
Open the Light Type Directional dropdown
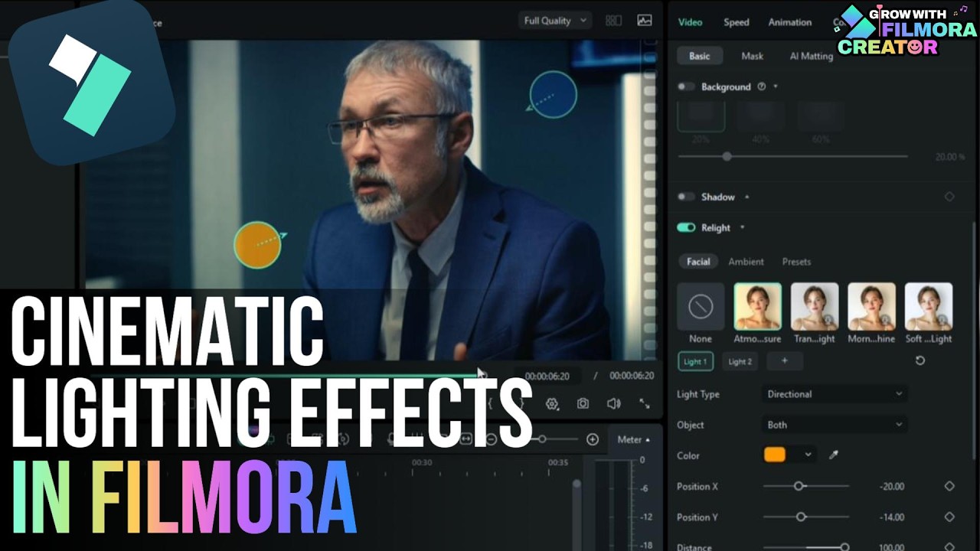click(835, 394)
